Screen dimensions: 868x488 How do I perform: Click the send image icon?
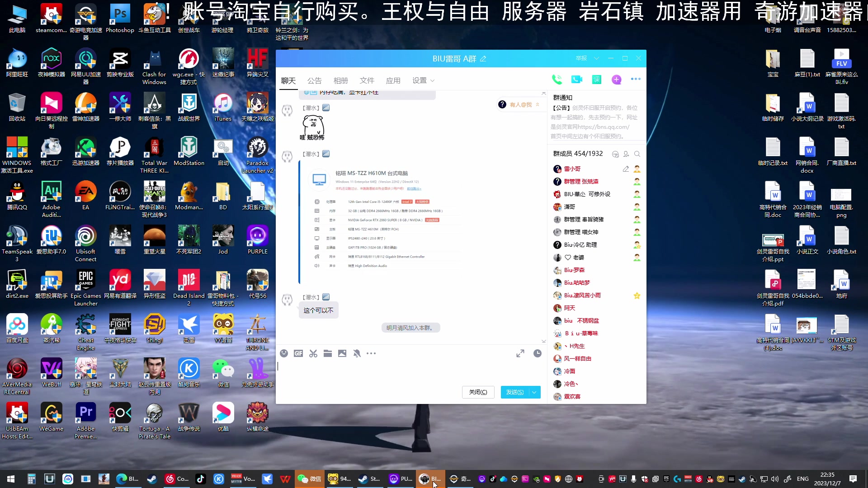[x=342, y=353]
